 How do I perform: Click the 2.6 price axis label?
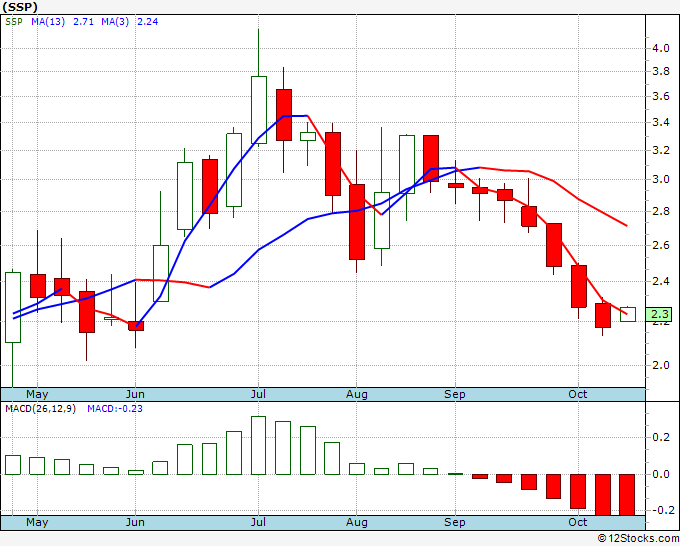[x=661, y=245]
